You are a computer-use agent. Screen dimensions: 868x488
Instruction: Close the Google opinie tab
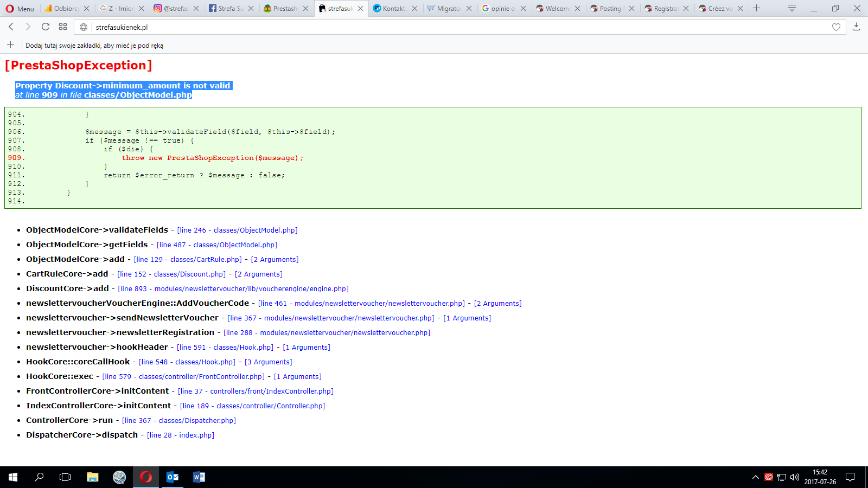click(x=524, y=9)
